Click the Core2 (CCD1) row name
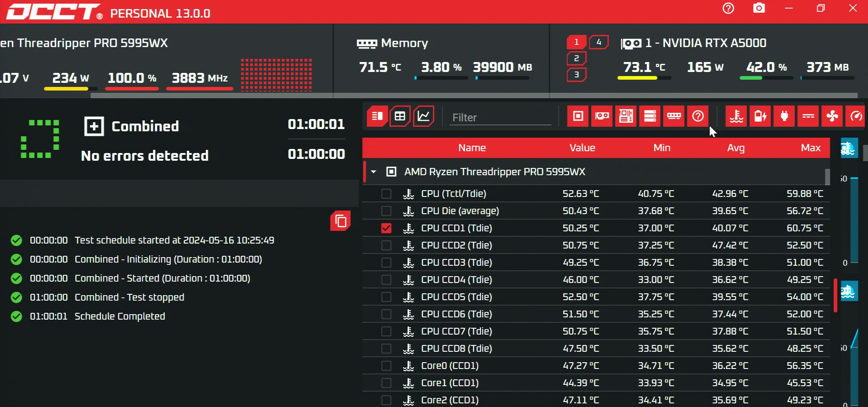This screenshot has height=407, width=868. click(450, 400)
